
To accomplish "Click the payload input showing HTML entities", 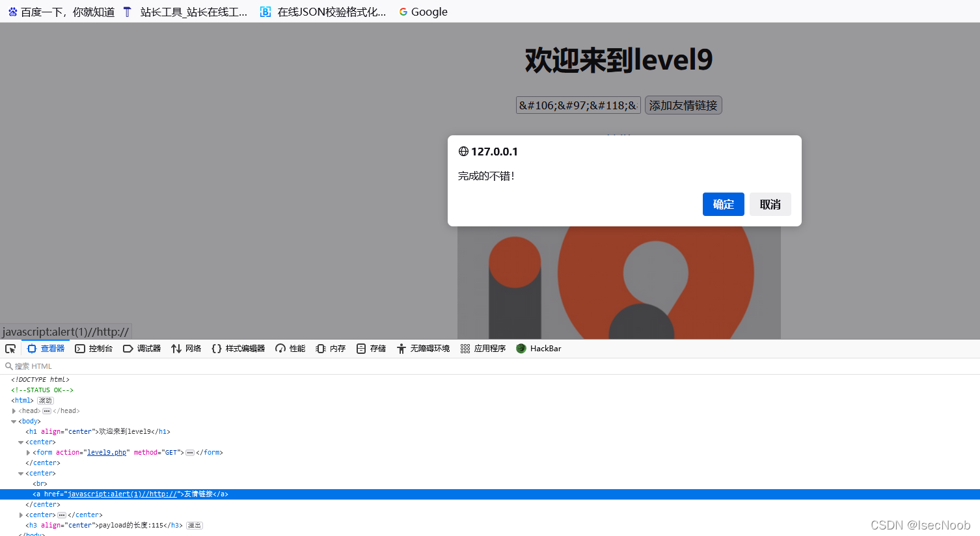I will tap(577, 105).
